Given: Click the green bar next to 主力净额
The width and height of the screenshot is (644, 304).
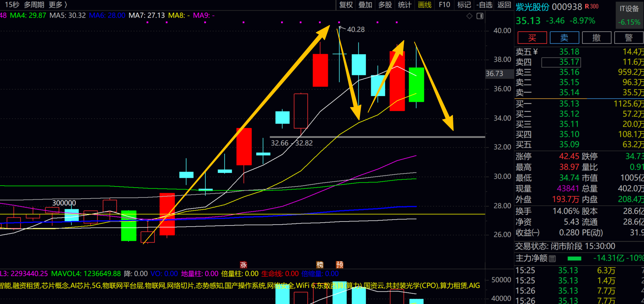Looking at the screenshot, I should coord(574,258).
